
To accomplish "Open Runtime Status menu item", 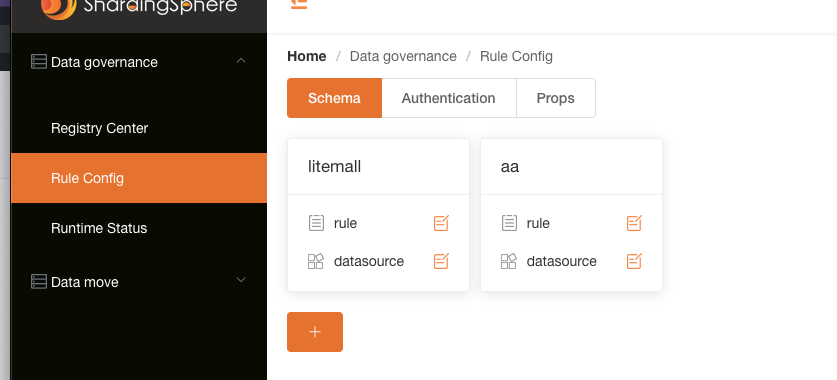I will click(x=139, y=228).
